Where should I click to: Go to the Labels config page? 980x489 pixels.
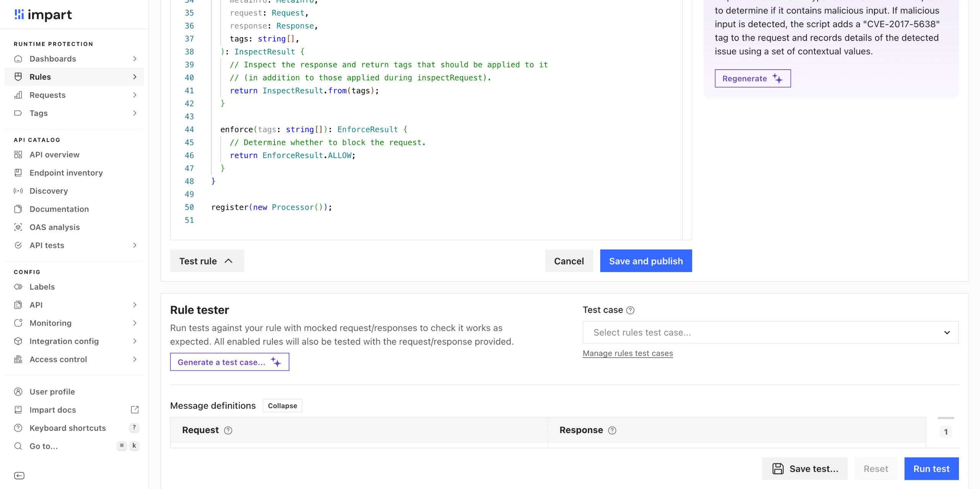(x=42, y=287)
